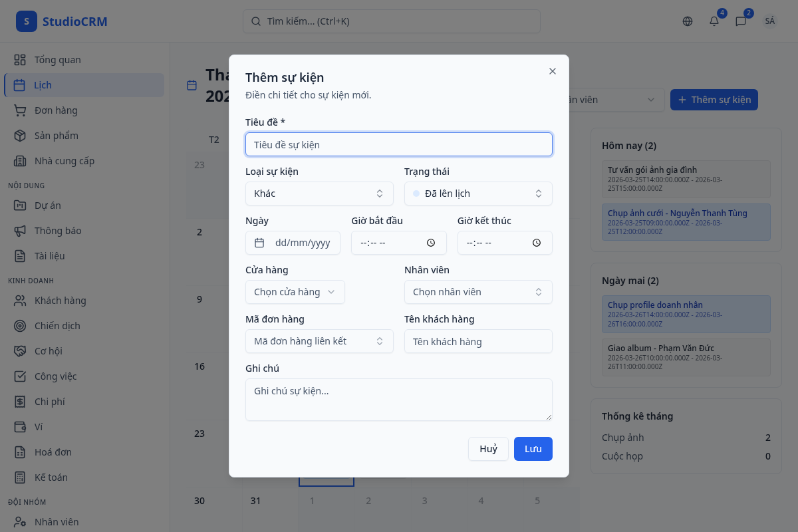
Task: Focus the Tiêu đề sự kiện field
Action: pyautogui.click(x=399, y=144)
